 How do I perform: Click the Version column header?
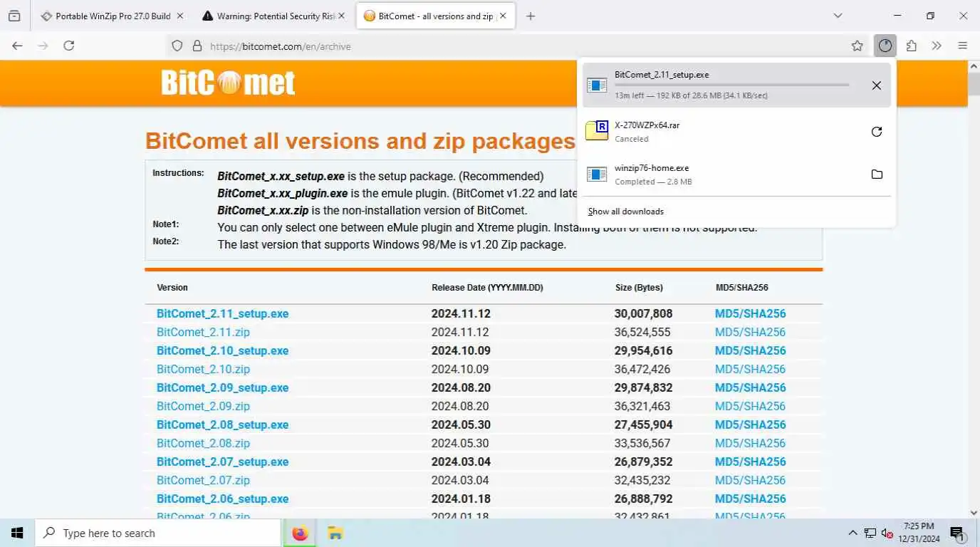[x=172, y=288]
